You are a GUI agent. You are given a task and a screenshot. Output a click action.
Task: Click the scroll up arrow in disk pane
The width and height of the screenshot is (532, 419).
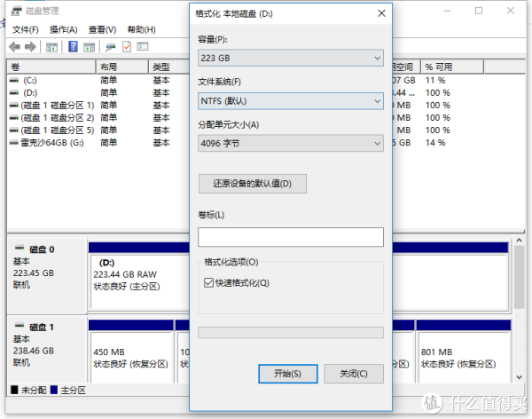tap(519, 241)
